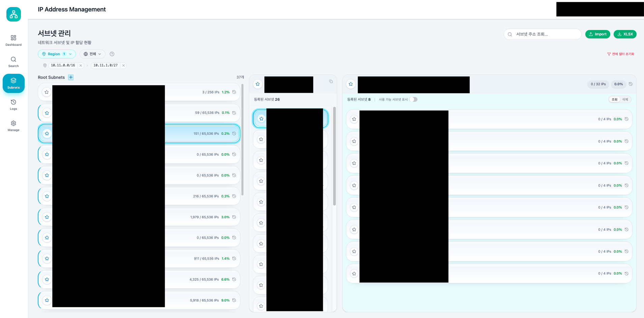Remove the 10.11.1.0/27 breadcrumb chip

[123, 66]
